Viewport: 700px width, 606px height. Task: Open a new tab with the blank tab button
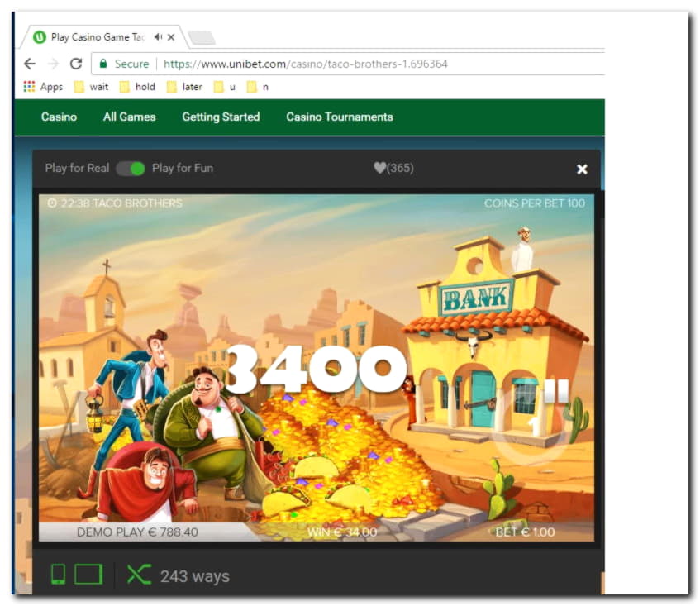tap(202, 38)
